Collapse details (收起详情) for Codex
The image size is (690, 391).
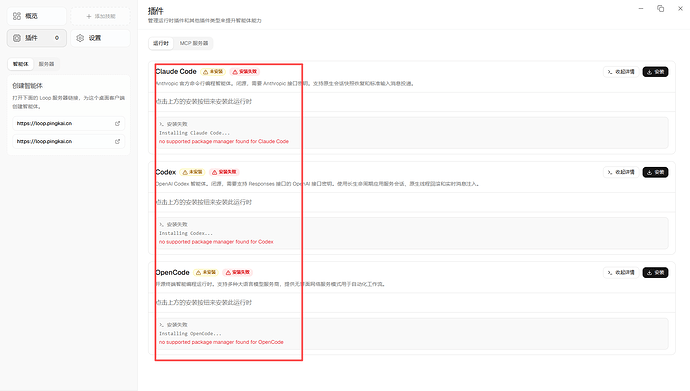click(621, 172)
